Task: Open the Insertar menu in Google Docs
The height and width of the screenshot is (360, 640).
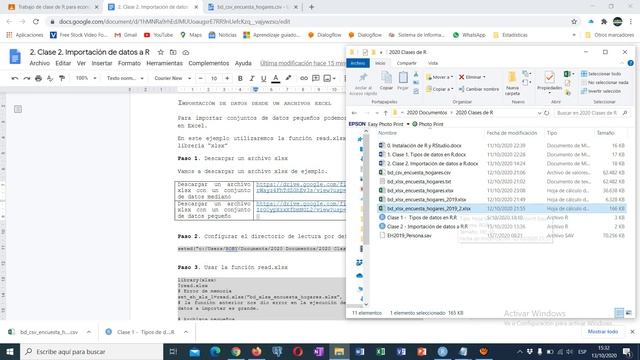Action: [102, 63]
